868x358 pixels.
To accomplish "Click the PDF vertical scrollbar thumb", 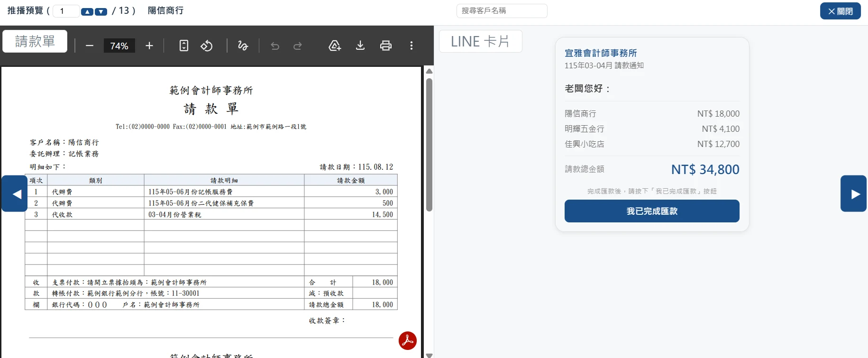I will pos(429,145).
